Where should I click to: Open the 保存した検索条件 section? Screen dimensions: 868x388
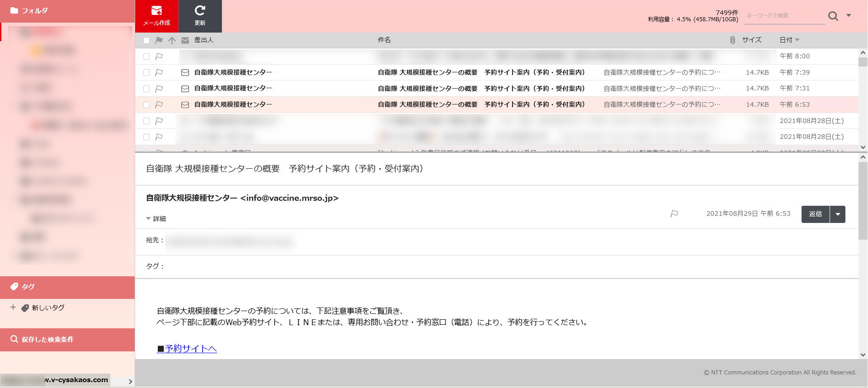(47, 340)
